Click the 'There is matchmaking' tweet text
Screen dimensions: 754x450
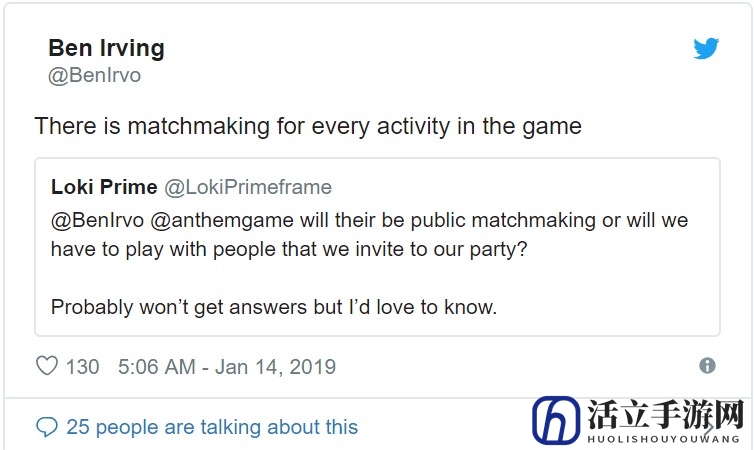[308, 126]
